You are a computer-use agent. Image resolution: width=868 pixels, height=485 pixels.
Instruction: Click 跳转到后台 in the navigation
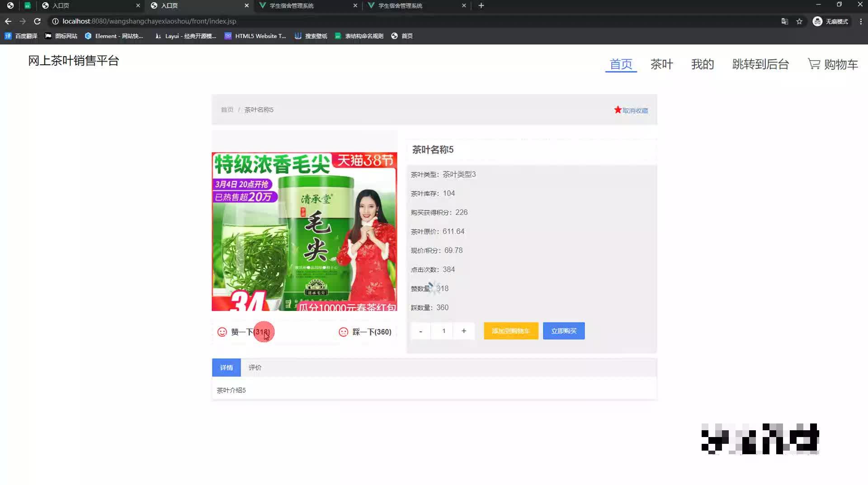(x=760, y=64)
